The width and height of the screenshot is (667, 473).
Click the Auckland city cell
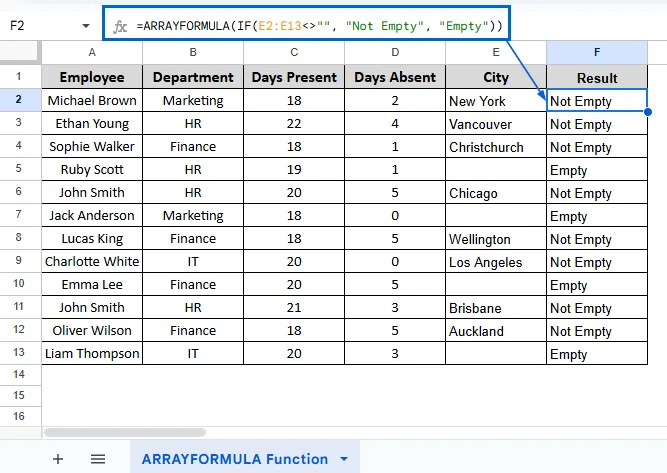496,330
